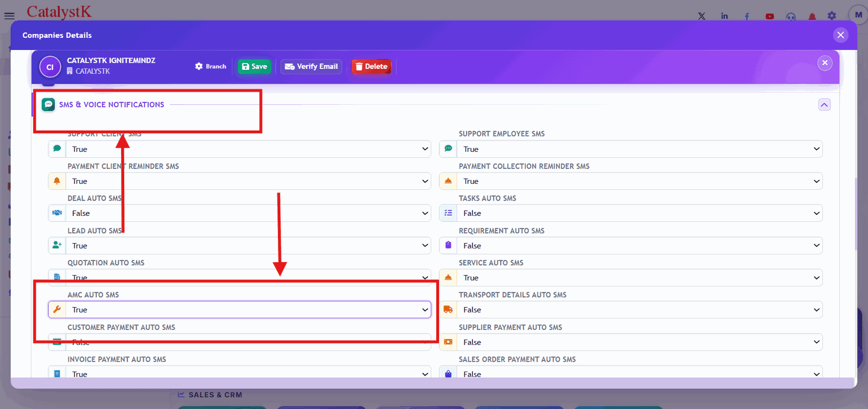Open the hamburger menu beside the CatalystK logo
868x409 pixels.
[9, 16]
